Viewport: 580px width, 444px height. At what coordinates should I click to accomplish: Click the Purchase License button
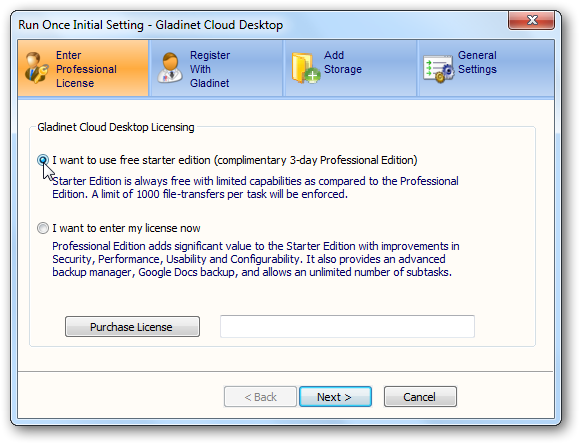[x=132, y=327]
